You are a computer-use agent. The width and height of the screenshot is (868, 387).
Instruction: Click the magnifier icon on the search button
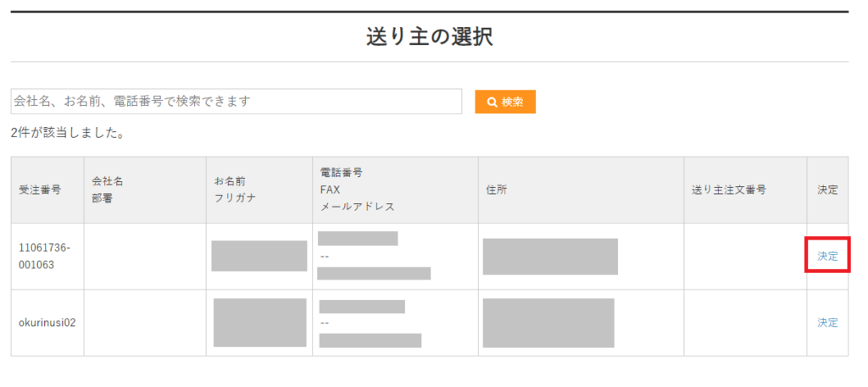tap(492, 102)
